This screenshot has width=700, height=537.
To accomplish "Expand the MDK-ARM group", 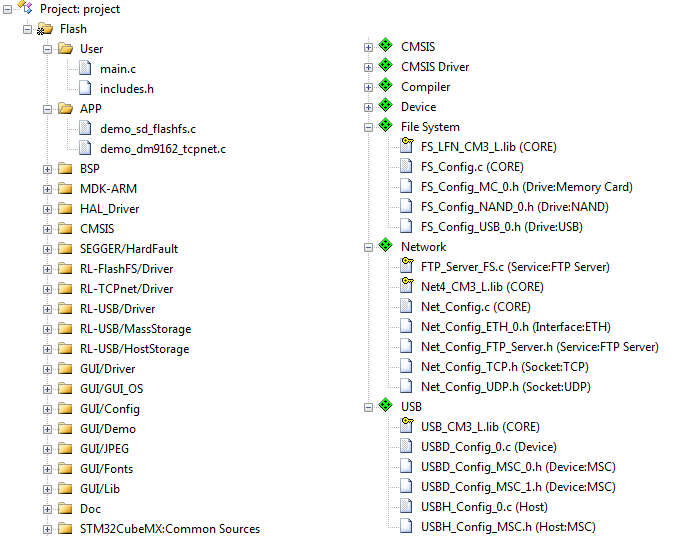I will (47, 189).
